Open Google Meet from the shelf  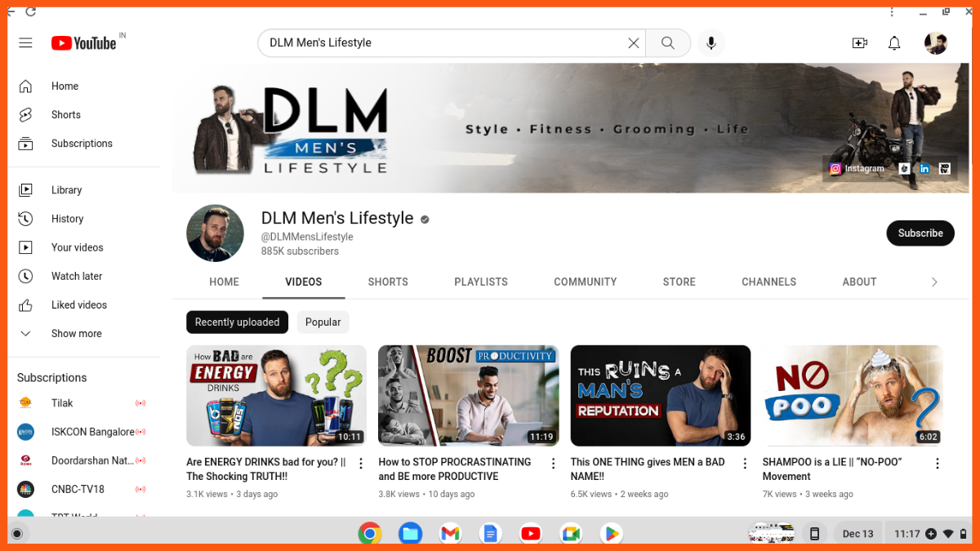[x=571, y=534]
